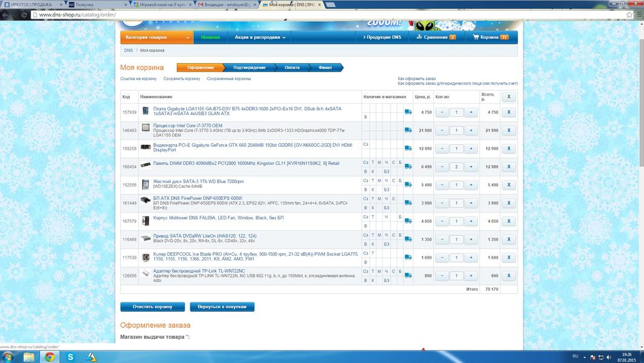Click quantity field of GeForce GTX 660 row
The image size is (644, 363).
[456, 148]
